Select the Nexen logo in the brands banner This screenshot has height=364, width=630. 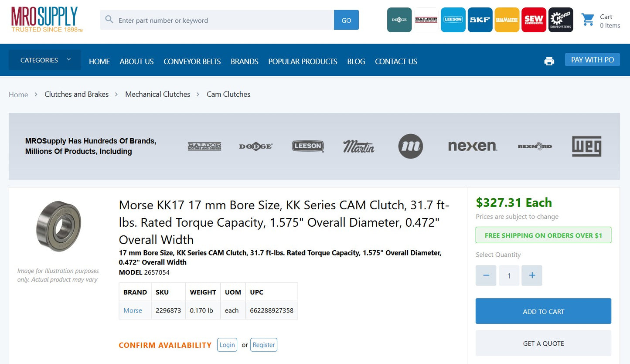click(473, 146)
